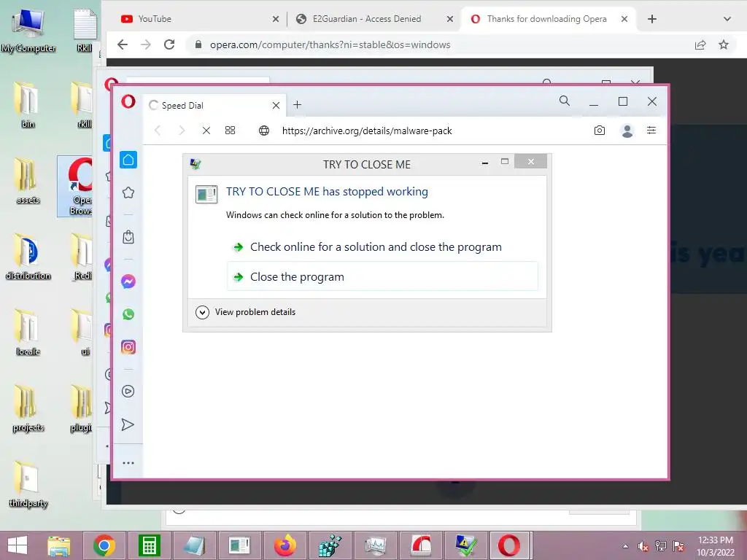Open Opera account profile icon

coord(627,131)
